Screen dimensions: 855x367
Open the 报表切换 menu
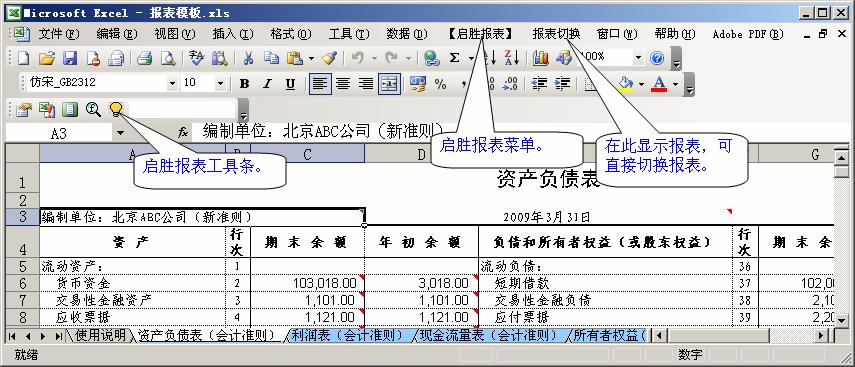click(556, 34)
